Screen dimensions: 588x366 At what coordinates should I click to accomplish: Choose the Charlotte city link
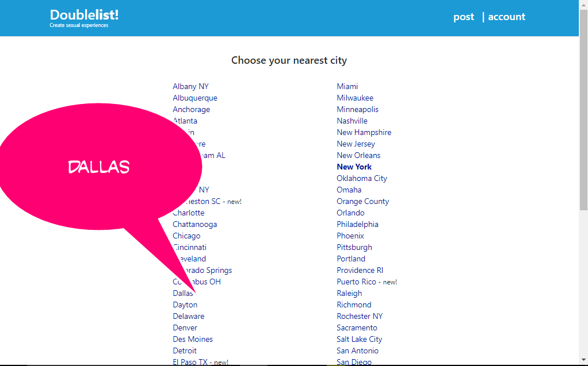click(x=189, y=213)
